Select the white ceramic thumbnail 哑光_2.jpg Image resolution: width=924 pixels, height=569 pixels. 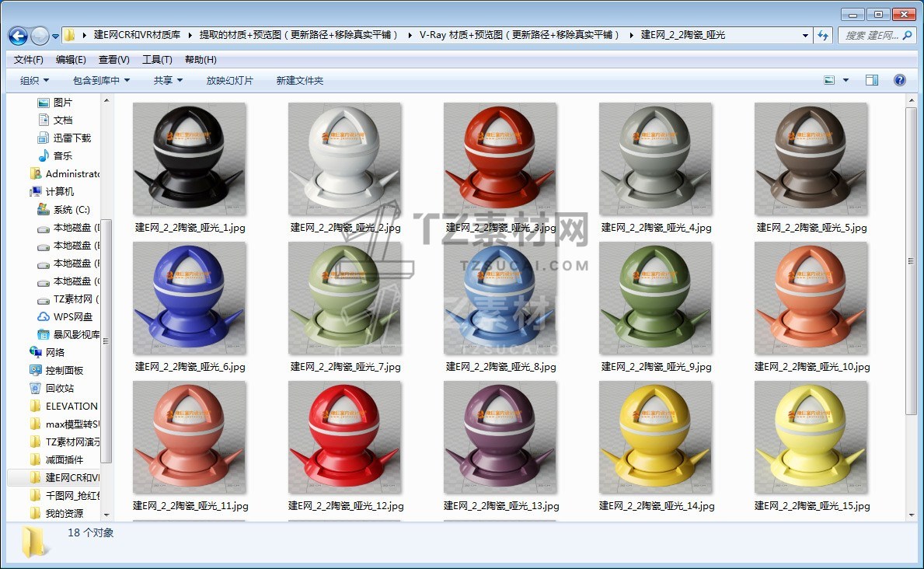(x=345, y=159)
